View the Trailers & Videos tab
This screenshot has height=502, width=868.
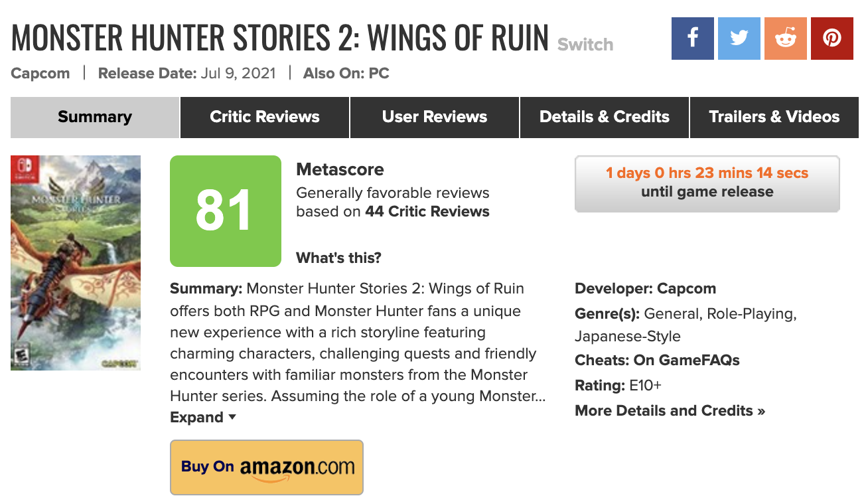pyautogui.click(x=774, y=118)
